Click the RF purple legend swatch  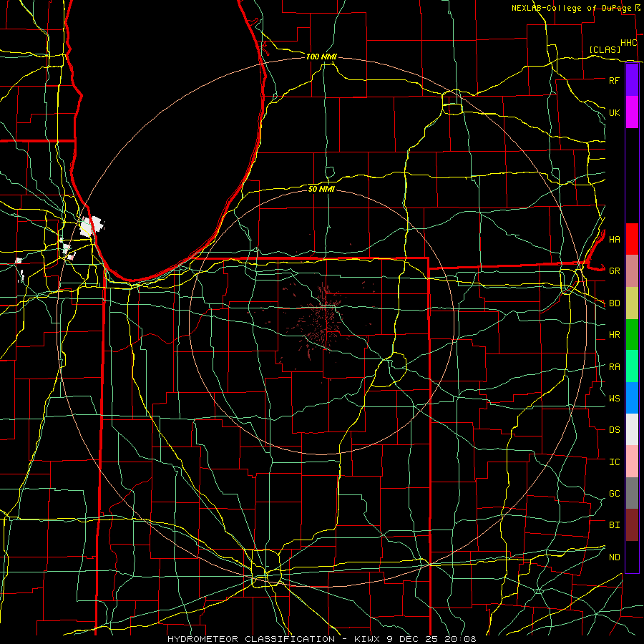tap(632, 80)
